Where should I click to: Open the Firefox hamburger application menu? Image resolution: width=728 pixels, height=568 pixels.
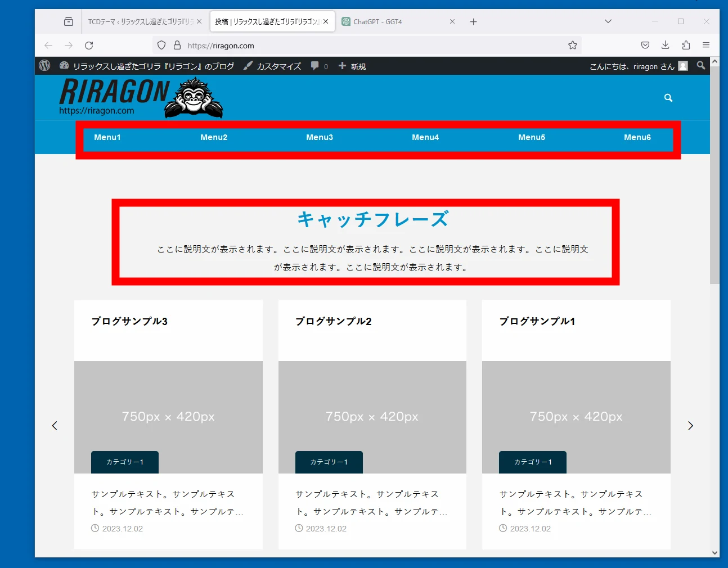point(705,46)
